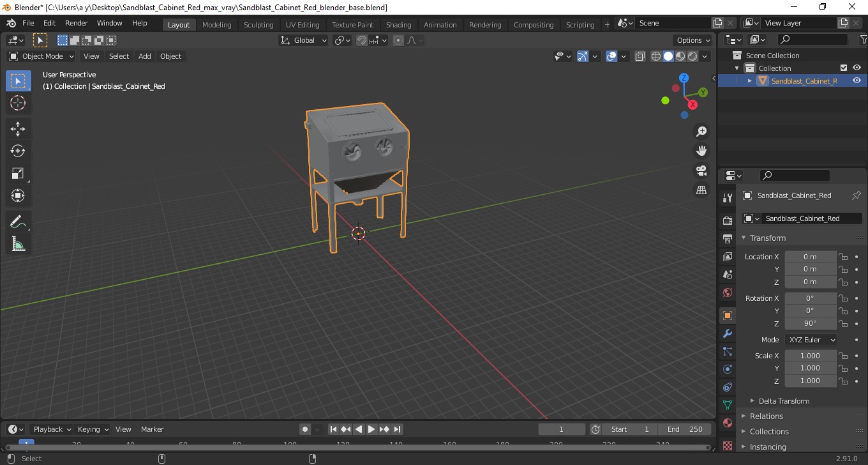The width and height of the screenshot is (868, 465).
Task: Toggle lock on Location X
Action: pyautogui.click(x=843, y=257)
